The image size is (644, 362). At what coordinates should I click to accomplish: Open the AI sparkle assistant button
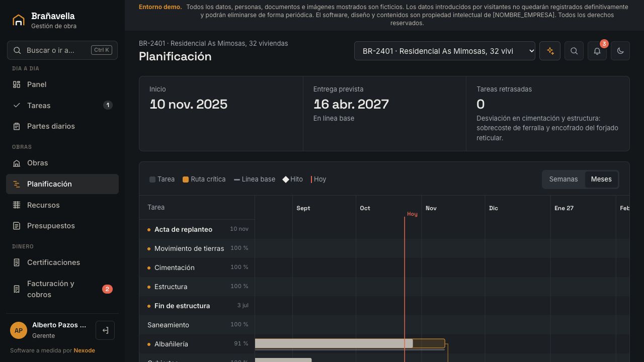click(550, 51)
